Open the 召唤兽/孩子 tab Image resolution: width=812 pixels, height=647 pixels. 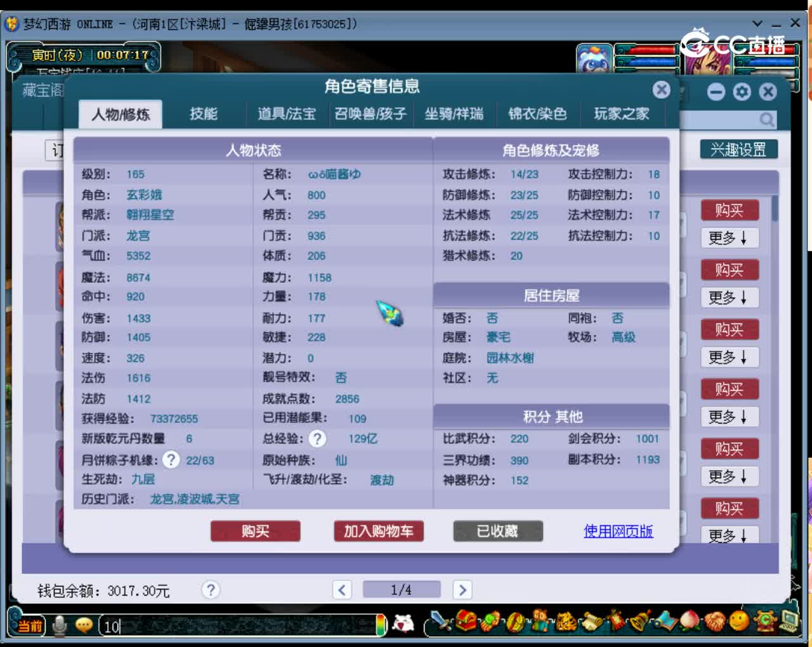tap(370, 114)
